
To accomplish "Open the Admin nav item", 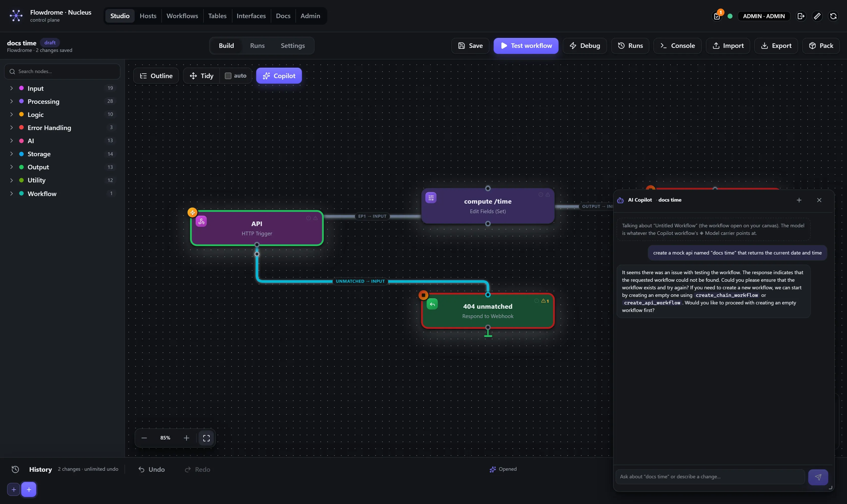I will [x=310, y=16].
